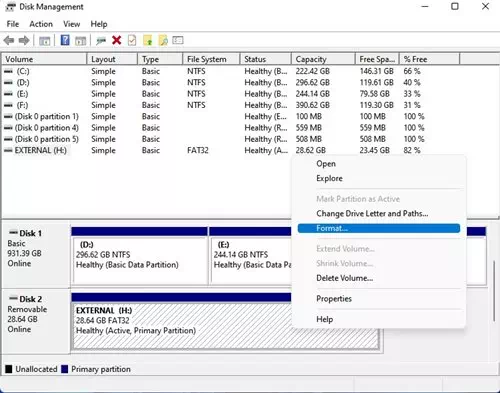Click the disk pane vertical scrollbar
Screen dimensions: 500x393
[x=495, y=290]
